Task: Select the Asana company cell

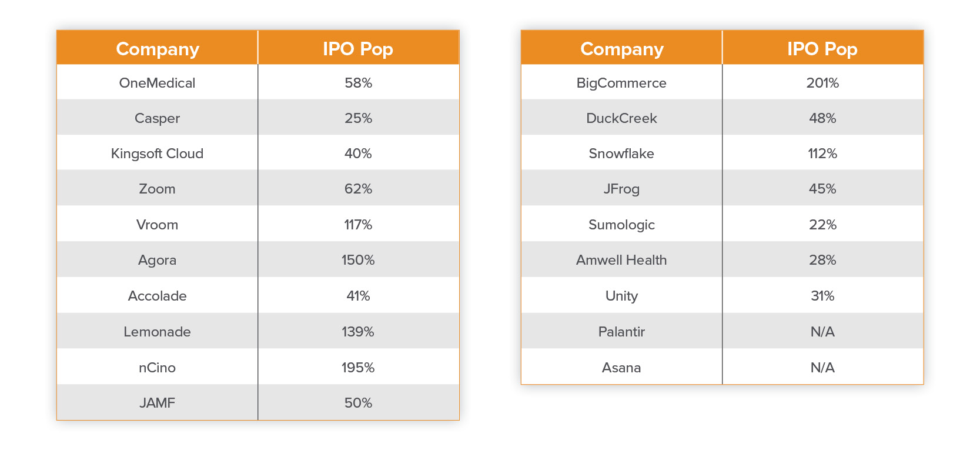Action: (x=621, y=368)
